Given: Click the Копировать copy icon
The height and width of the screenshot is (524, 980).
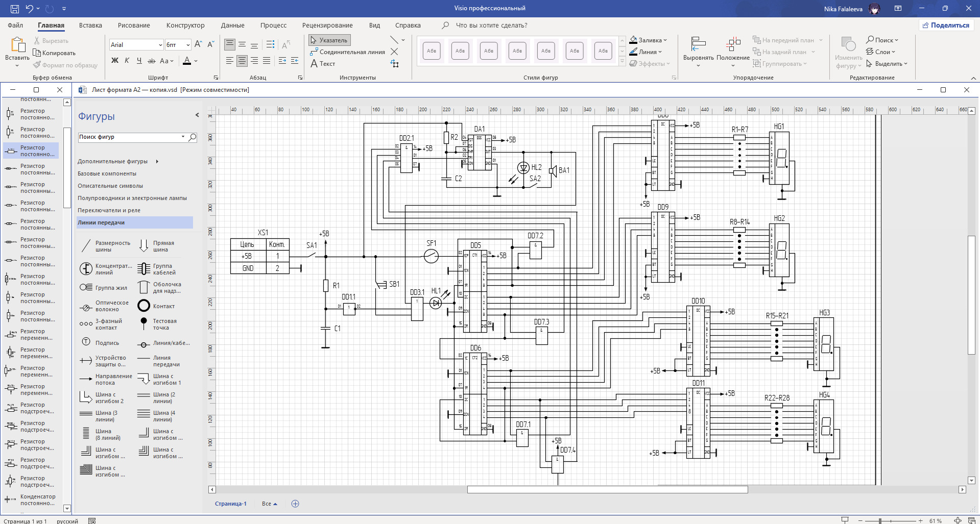Looking at the screenshot, I should [37, 53].
